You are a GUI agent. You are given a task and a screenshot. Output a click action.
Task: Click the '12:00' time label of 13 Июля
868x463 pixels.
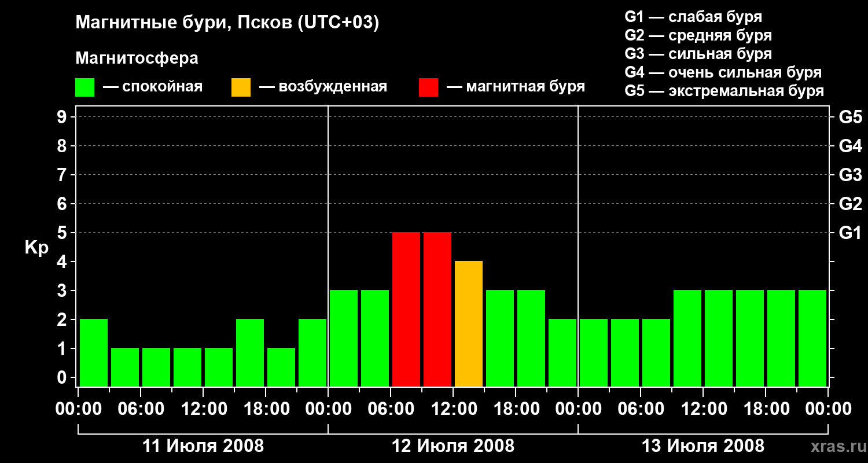coord(703,409)
